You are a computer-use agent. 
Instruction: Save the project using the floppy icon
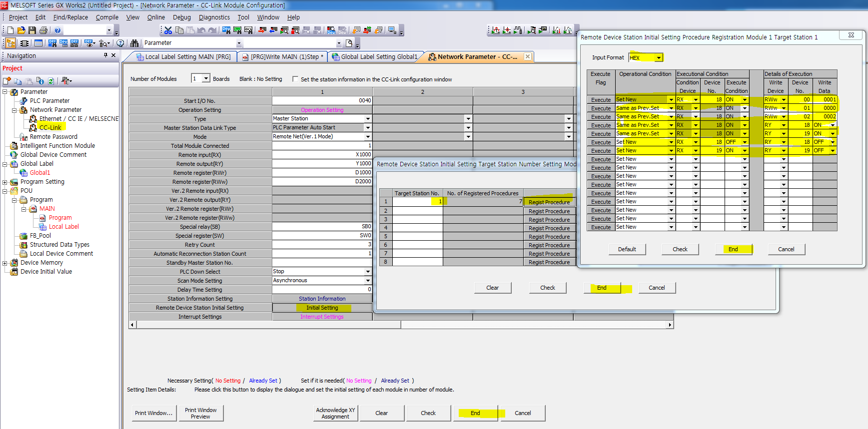32,30
